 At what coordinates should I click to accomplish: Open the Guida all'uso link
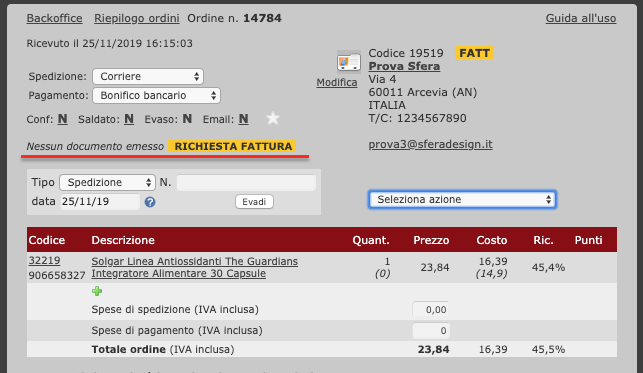581,18
